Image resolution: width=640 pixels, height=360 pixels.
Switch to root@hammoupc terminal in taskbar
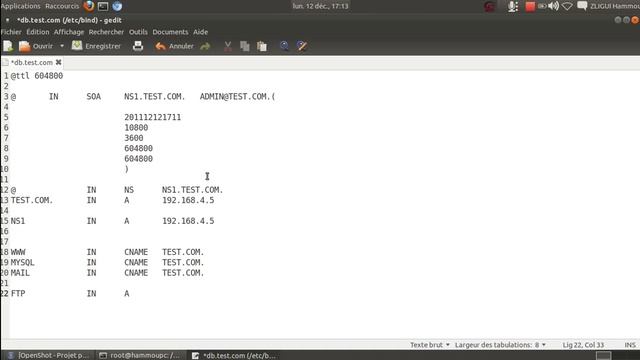point(139,356)
